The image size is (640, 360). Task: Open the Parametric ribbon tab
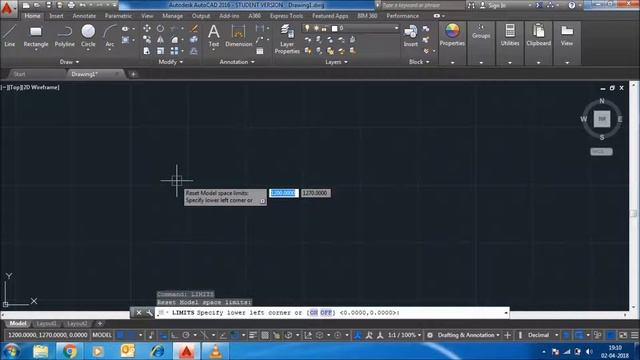118,16
